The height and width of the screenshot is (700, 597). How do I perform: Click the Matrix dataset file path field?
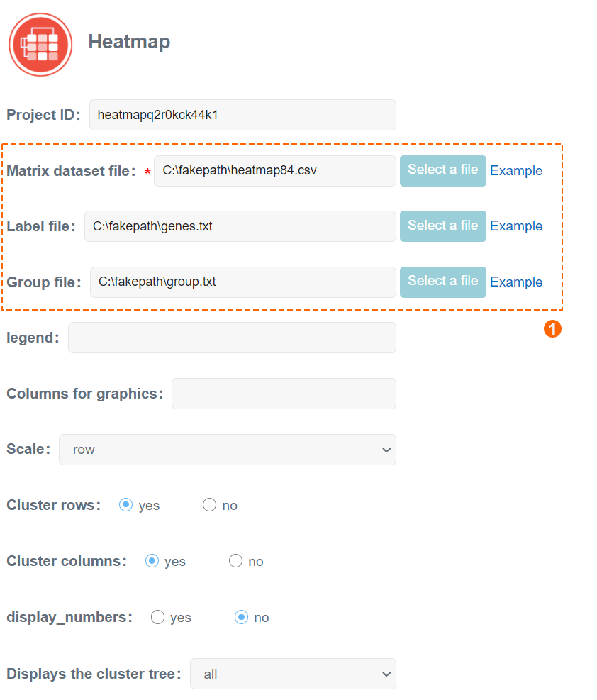(x=275, y=170)
